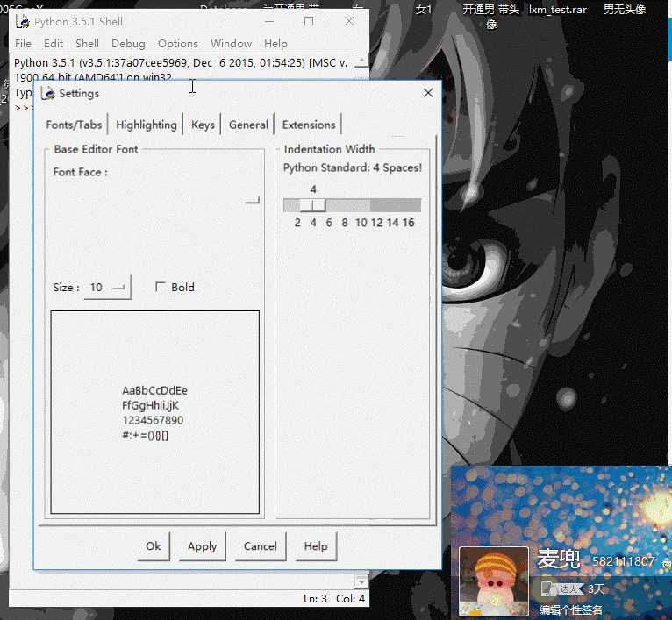Open the Edit menu in Python Shell
The height and width of the screenshot is (620, 672).
tap(54, 44)
